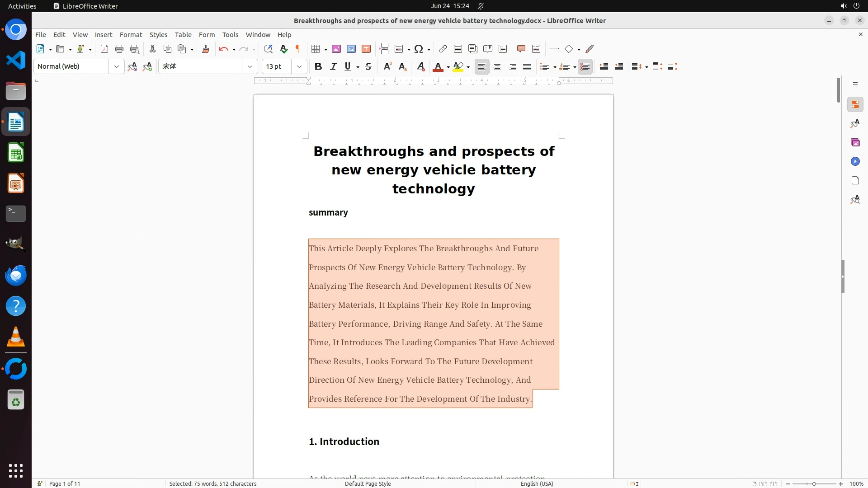Open the Format menu
Viewport: 868px width, 488px height.
click(131, 34)
